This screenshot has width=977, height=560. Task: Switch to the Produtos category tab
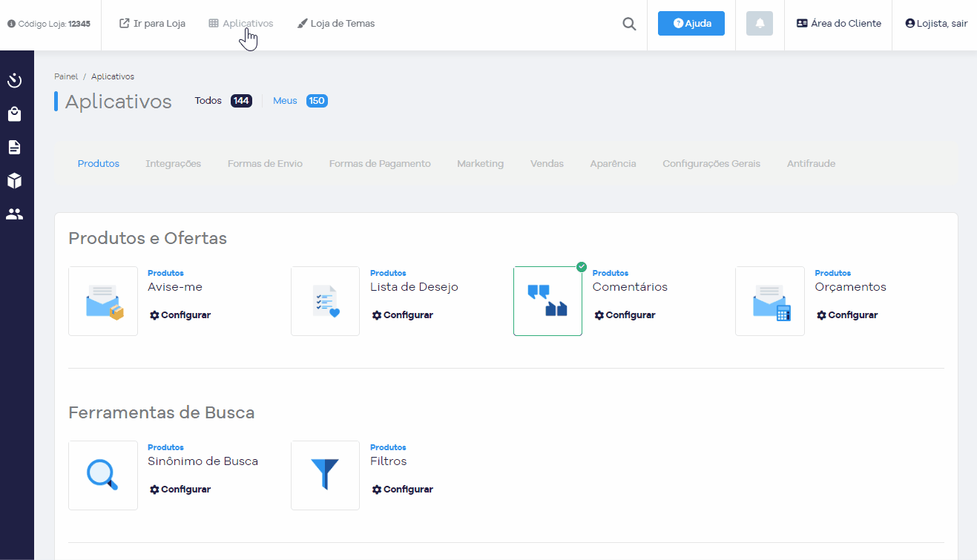99,164
